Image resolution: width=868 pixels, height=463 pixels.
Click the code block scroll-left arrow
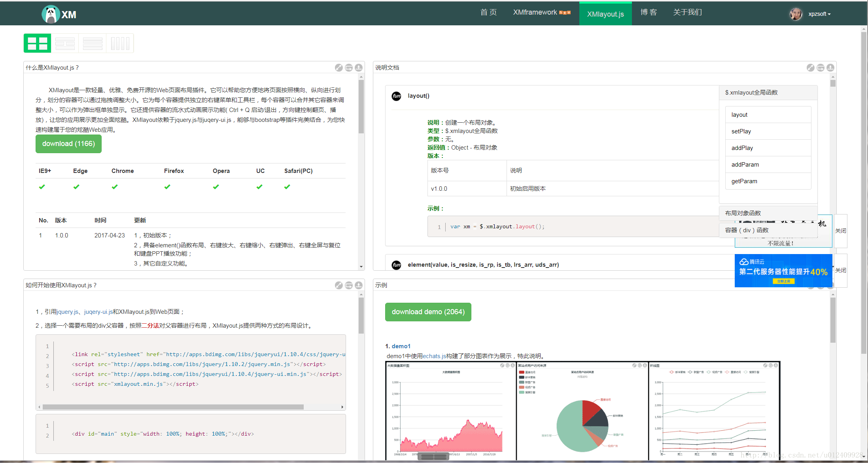(39, 407)
